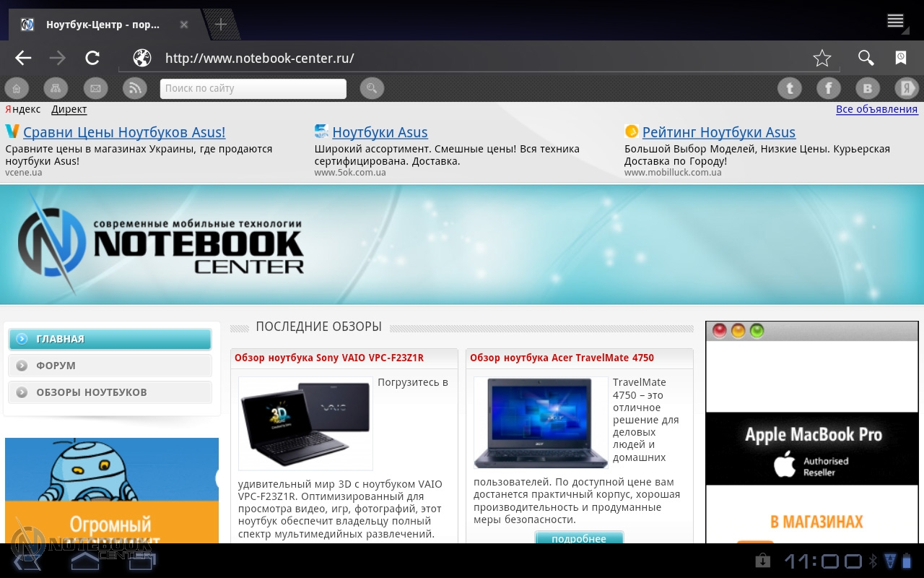The image size is (924, 578).
Task: Click the robot Огромный ad banner
Action: point(112,491)
